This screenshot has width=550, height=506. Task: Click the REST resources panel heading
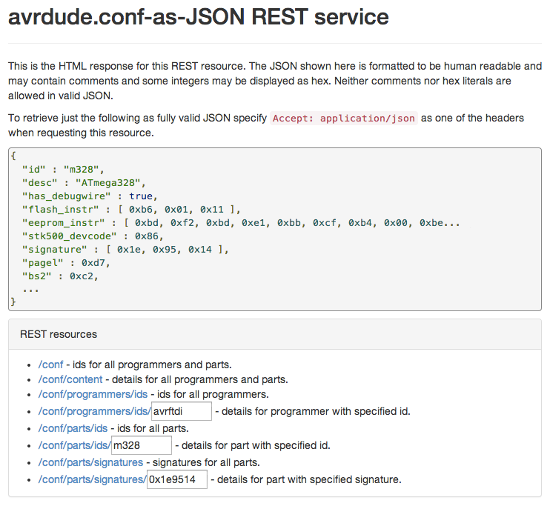click(59, 334)
